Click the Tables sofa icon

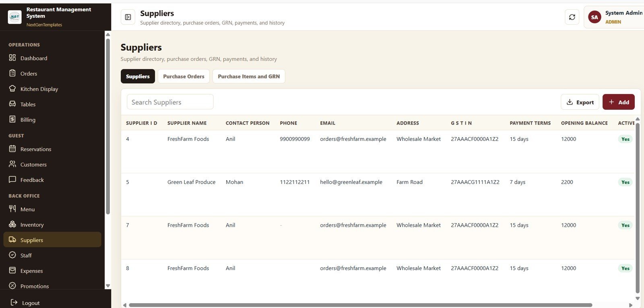click(12, 104)
